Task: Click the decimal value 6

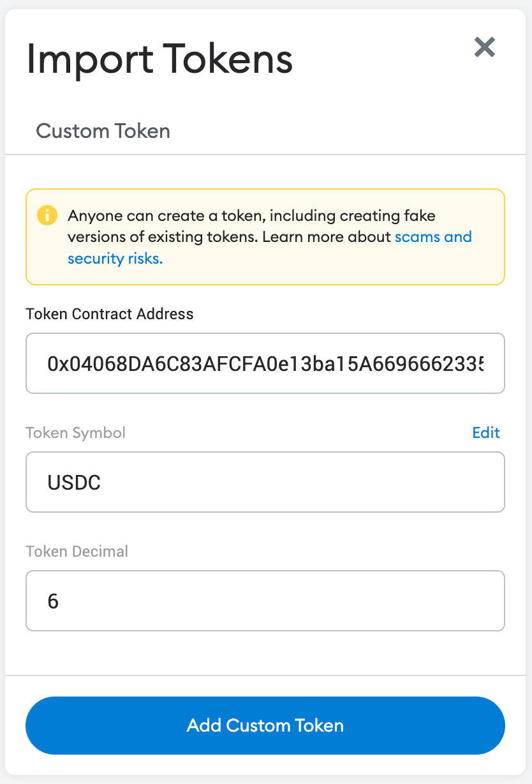Action: [x=53, y=601]
